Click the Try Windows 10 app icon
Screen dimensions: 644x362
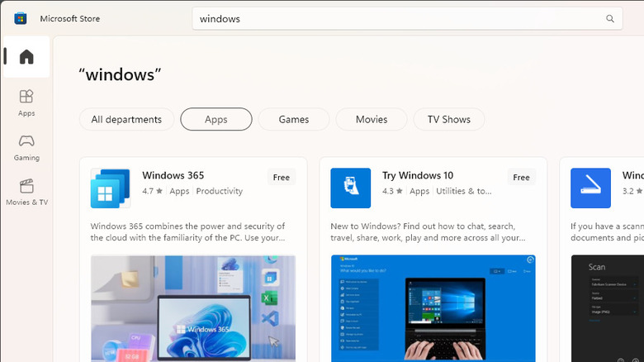(350, 188)
